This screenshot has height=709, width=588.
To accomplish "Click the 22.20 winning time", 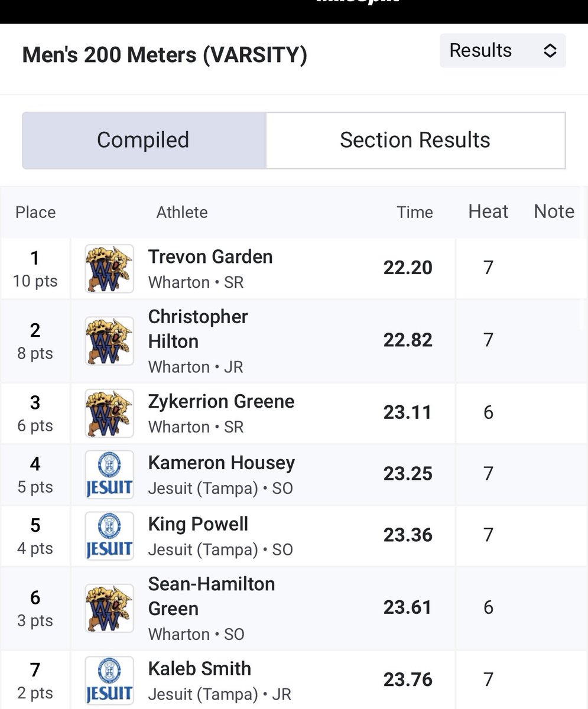I will pyautogui.click(x=408, y=268).
